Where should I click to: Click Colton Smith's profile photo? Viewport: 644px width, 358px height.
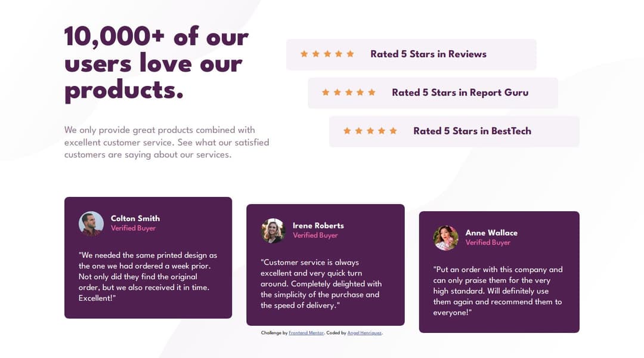coord(91,224)
